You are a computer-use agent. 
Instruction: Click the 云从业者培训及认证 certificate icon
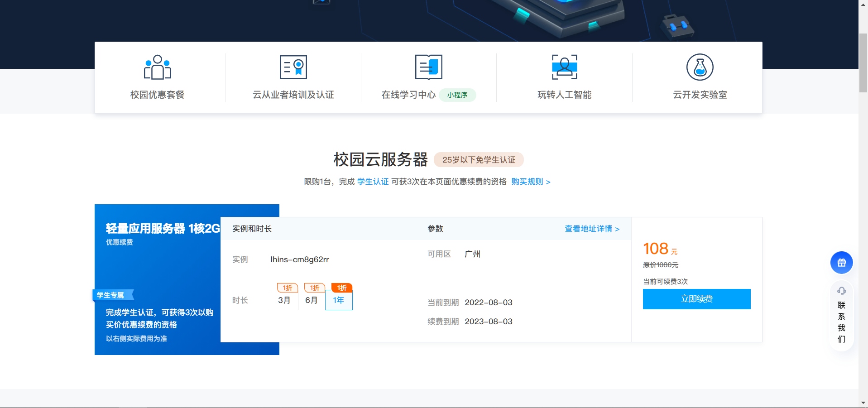click(x=293, y=67)
